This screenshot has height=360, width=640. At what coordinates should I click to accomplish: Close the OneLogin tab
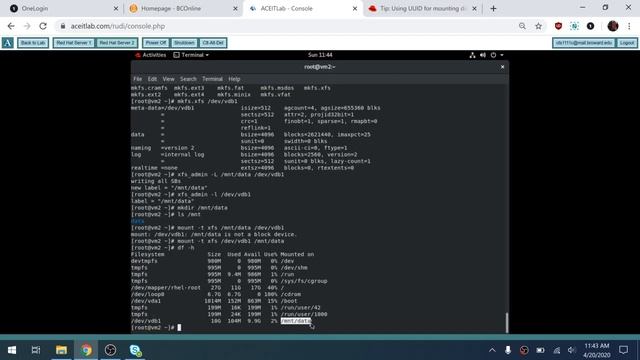[116, 9]
